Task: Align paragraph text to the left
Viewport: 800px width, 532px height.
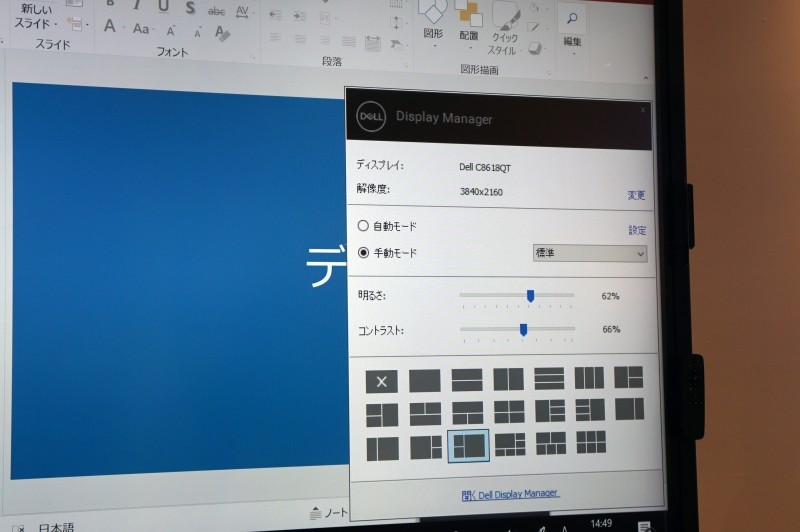Action: (x=275, y=37)
